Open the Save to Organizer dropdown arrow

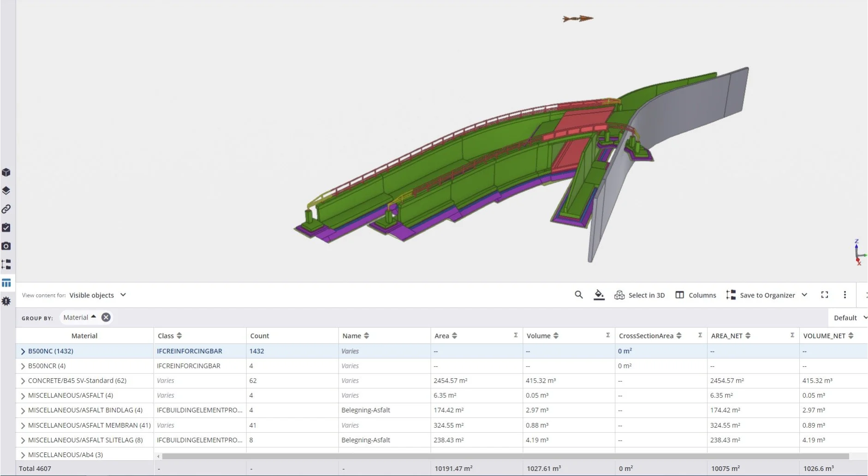(805, 295)
